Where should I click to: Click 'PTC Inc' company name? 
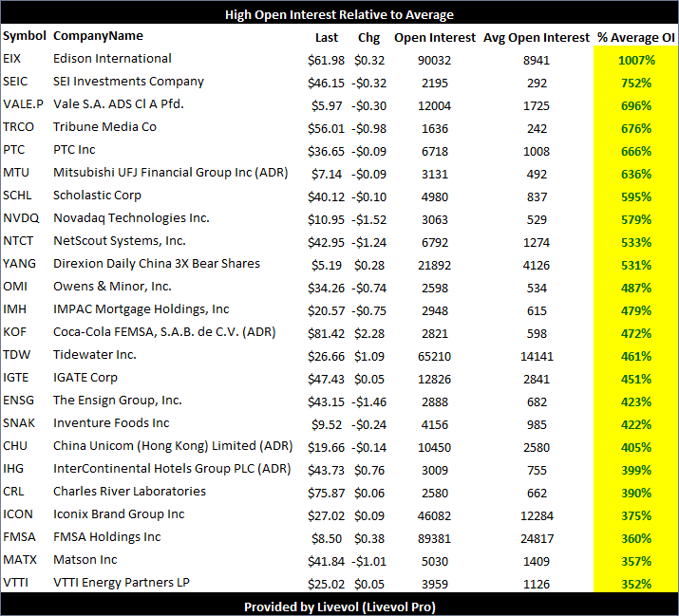click(74, 150)
